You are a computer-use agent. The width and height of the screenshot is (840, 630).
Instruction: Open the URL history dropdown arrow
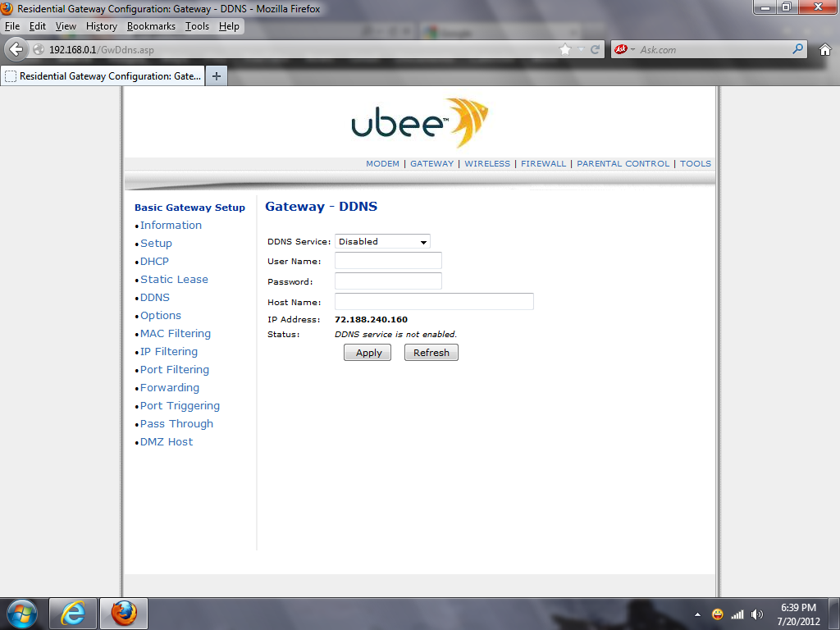(581, 49)
